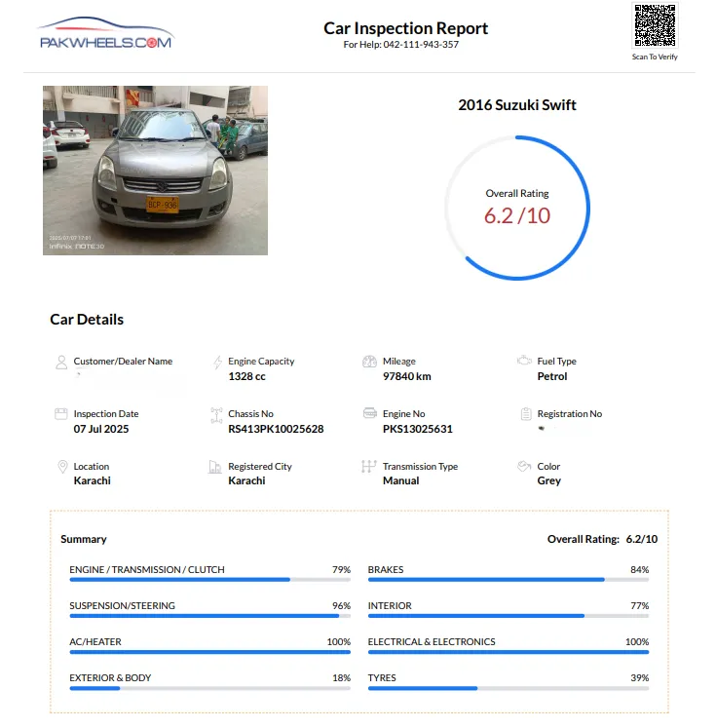The image size is (716, 728).
Task: Click the Fuel Type engine icon
Action: coord(524,361)
